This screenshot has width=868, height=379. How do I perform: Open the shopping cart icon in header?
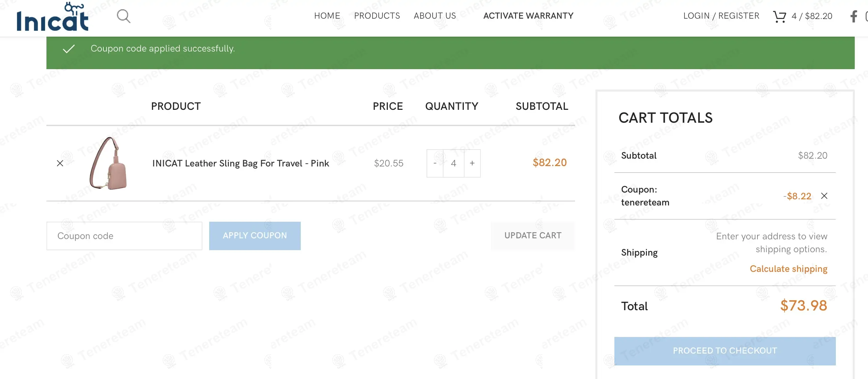pyautogui.click(x=779, y=16)
